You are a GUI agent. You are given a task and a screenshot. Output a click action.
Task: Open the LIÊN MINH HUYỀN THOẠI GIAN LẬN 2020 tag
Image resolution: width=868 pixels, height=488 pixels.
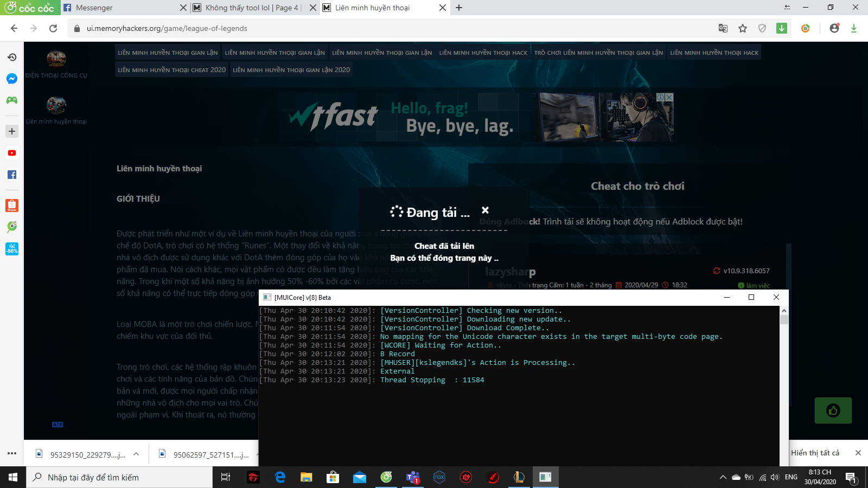point(291,70)
